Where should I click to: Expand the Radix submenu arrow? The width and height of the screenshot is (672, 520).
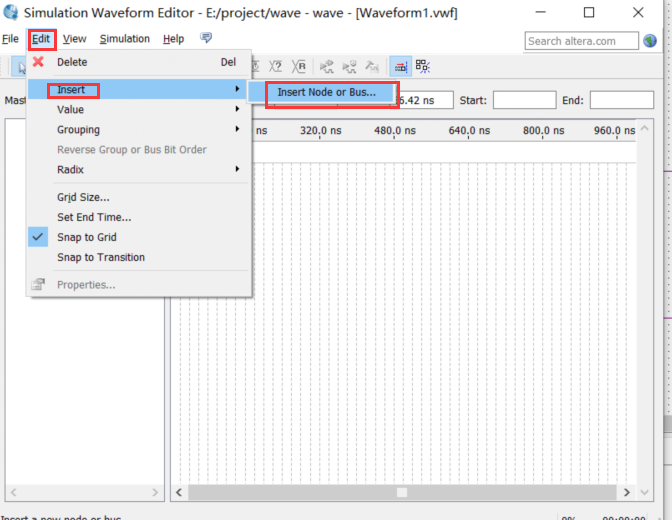click(237, 169)
